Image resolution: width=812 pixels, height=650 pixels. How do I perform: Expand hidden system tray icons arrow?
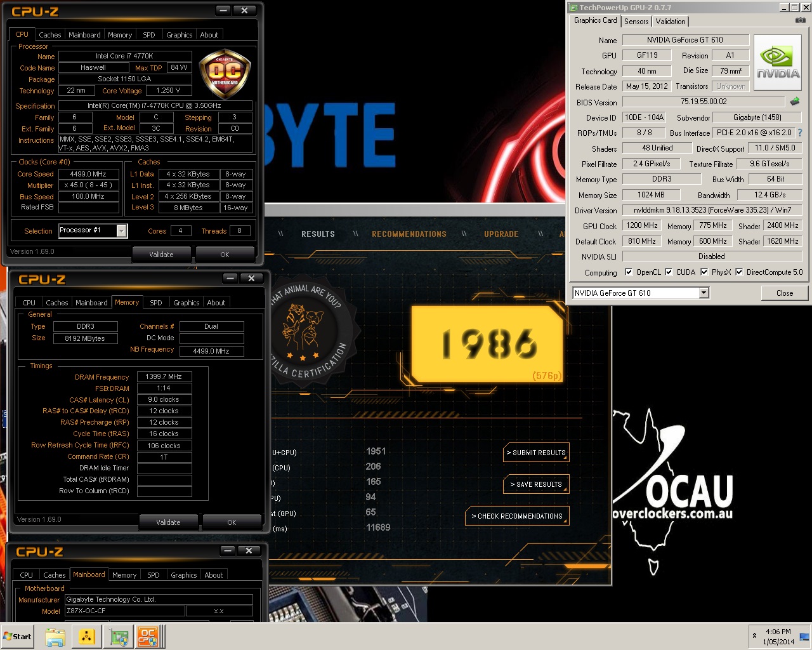point(754,635)
